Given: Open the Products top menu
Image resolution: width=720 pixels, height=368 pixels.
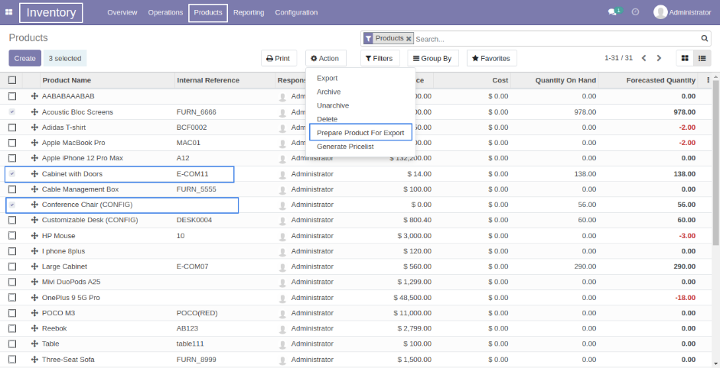Looking at the screenshot, I should [208, 12].
